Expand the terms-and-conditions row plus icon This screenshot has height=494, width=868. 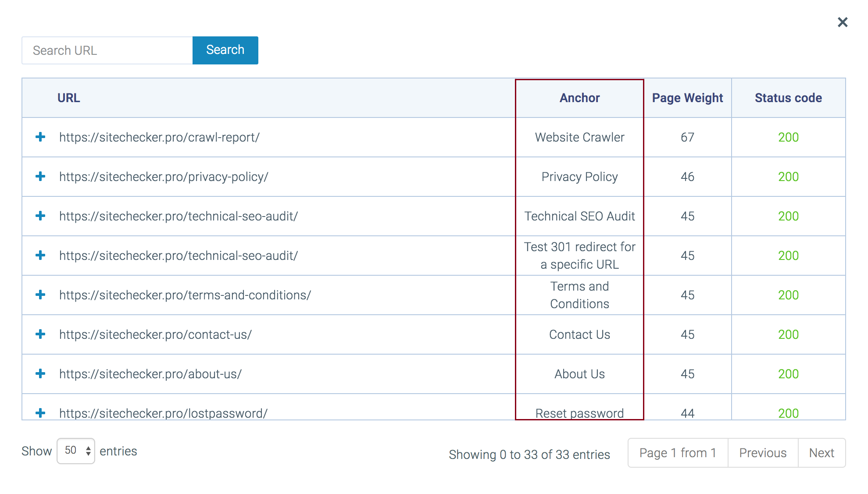(40, 295)
